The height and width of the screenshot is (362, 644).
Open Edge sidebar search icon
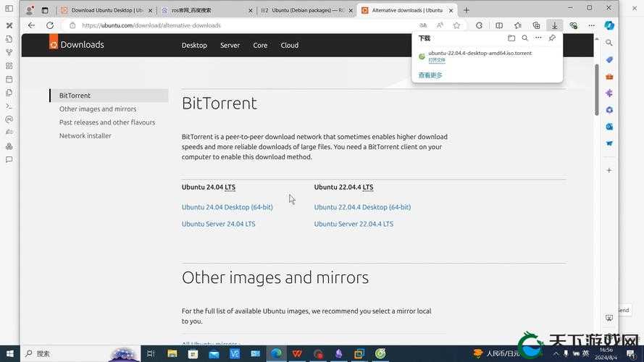(609, 43)
